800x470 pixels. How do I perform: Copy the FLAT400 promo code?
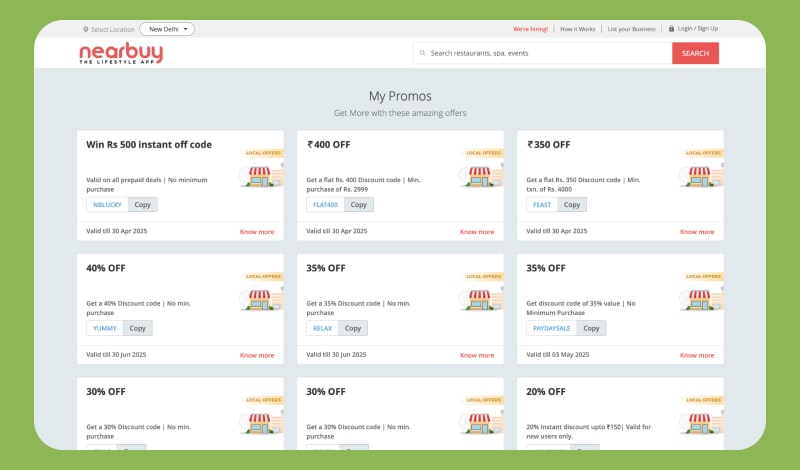[359, 205]
